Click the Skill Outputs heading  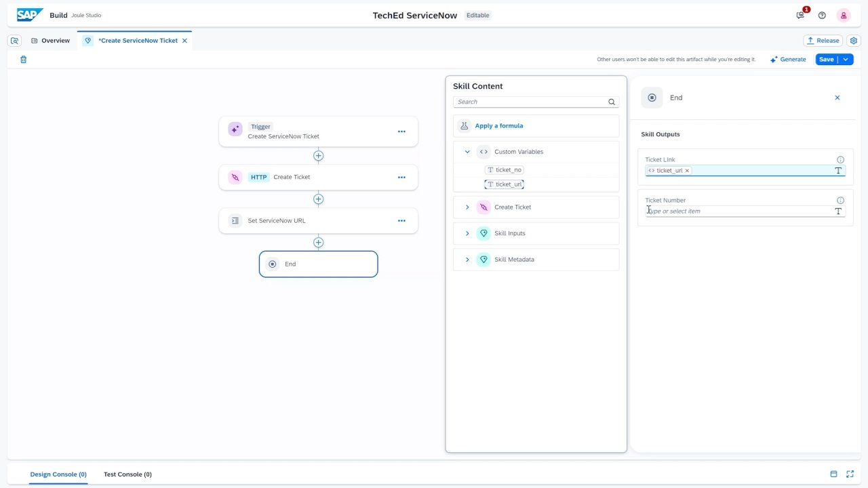click(660, 134)
